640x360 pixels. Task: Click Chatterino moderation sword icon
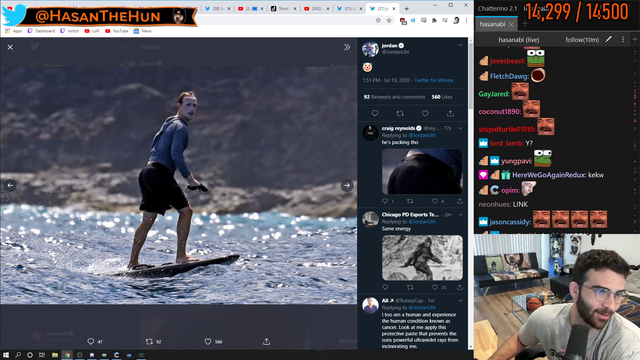point(609,40)
